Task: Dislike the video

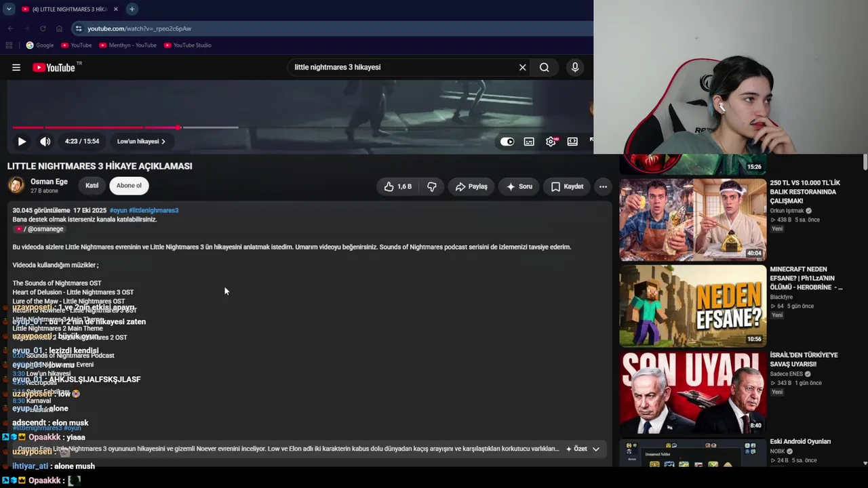Action: point(432,186)
